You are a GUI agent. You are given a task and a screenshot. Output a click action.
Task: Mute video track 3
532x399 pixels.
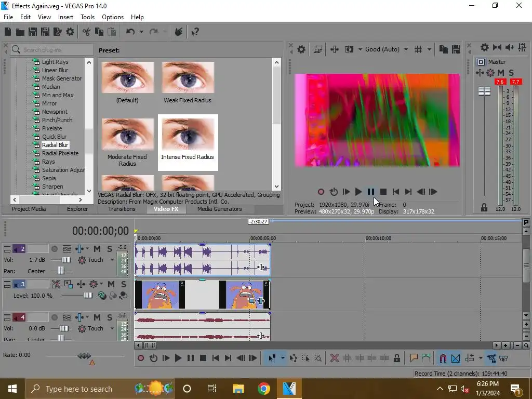111,284
